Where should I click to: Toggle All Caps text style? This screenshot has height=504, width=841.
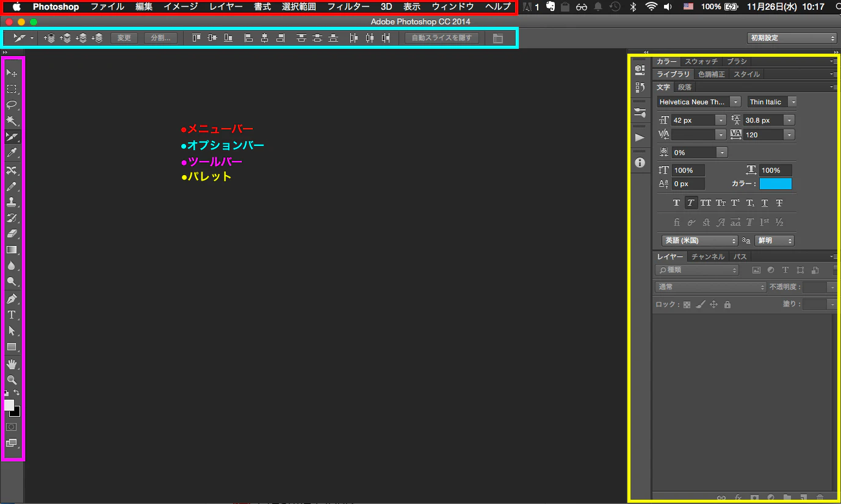706,203
